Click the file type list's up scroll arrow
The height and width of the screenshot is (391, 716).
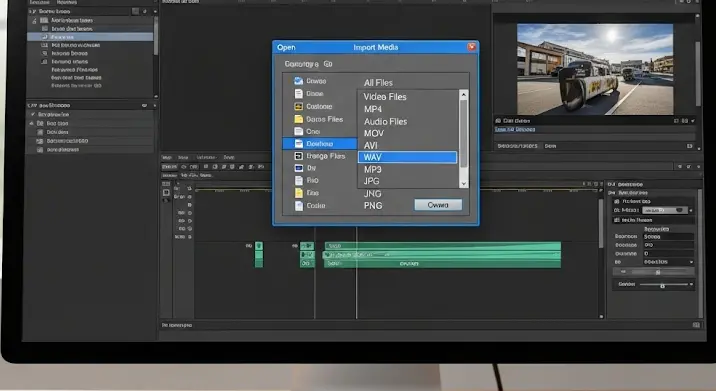pyautogui.click(x=463, y=95)
